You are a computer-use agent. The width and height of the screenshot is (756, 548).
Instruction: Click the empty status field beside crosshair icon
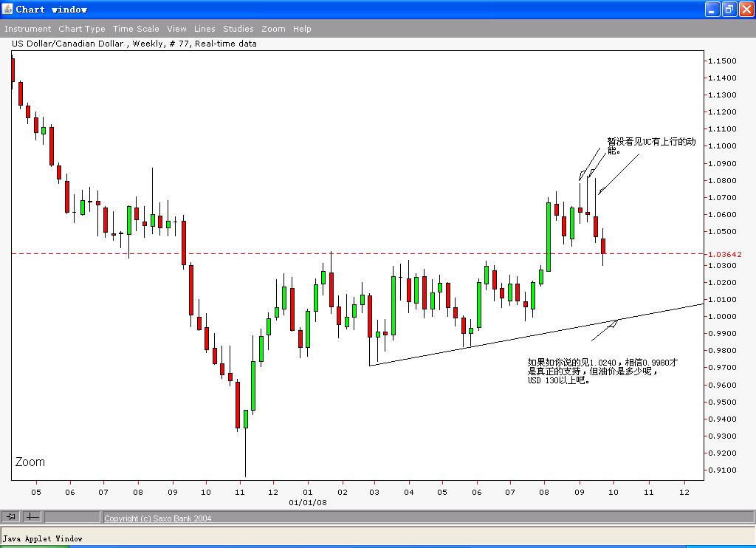click(72, 517)
